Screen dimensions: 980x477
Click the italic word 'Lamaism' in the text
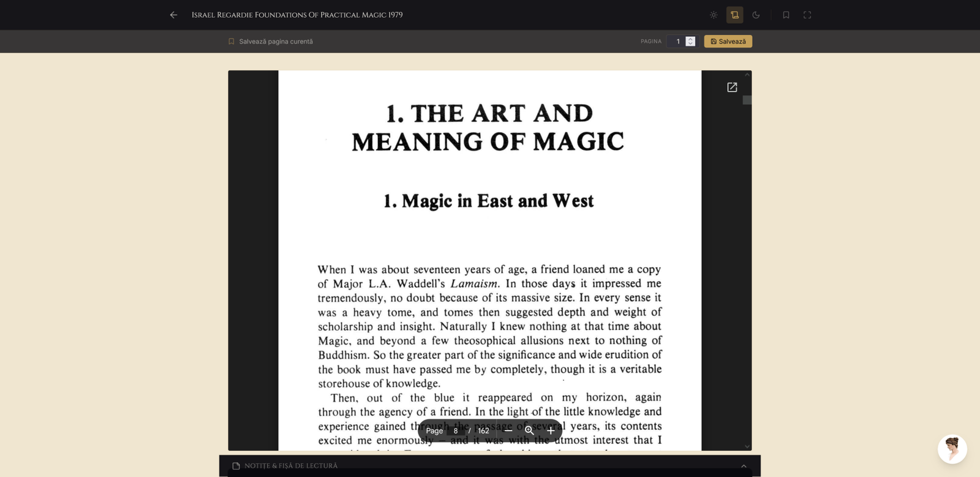(x=475, y=284)
